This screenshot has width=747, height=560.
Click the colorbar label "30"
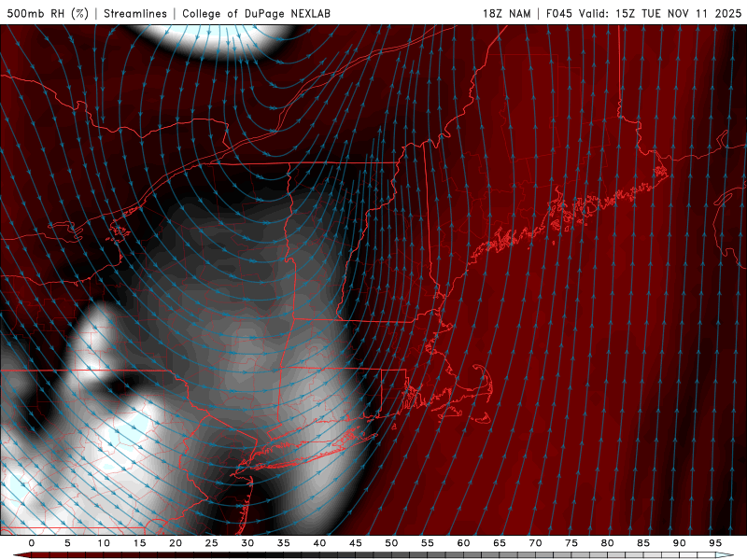[x=247, y=543]
